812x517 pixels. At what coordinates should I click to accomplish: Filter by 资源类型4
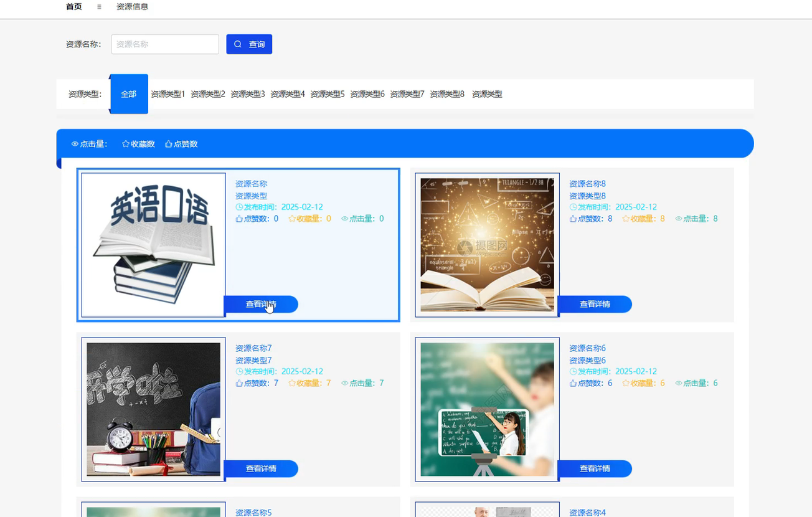(288, 94)
